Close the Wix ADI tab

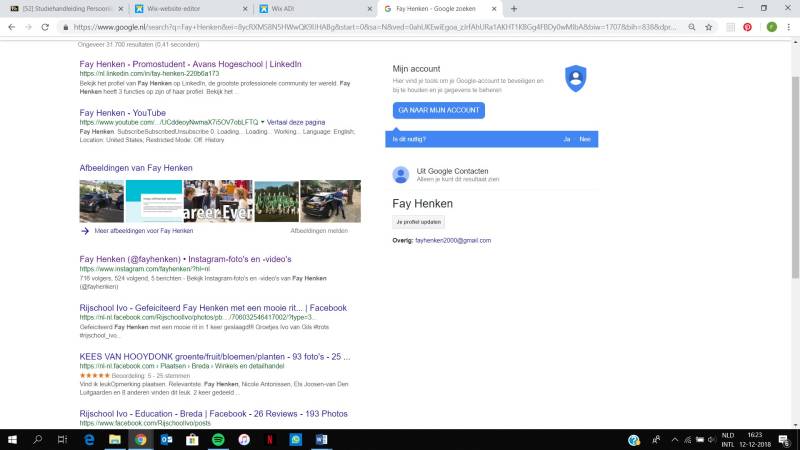pyautogui.click(x=369, y=9)
